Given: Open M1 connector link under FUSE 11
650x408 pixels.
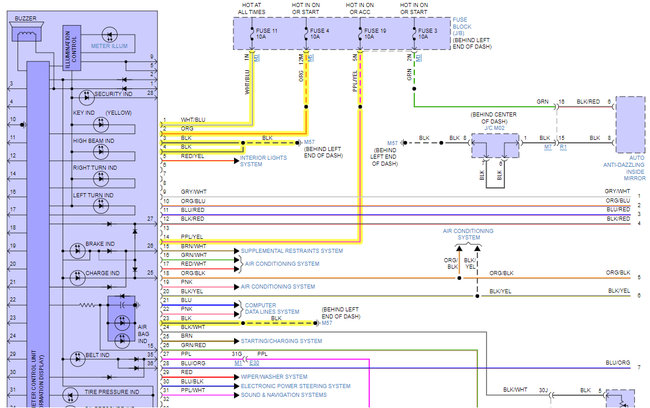Looking at the screenshot, I should pos(257,58).
